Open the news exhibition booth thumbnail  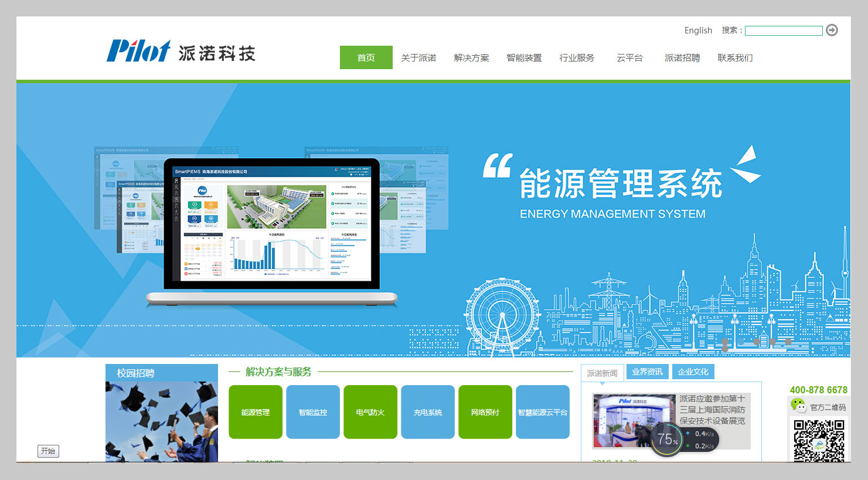(634, 421)
